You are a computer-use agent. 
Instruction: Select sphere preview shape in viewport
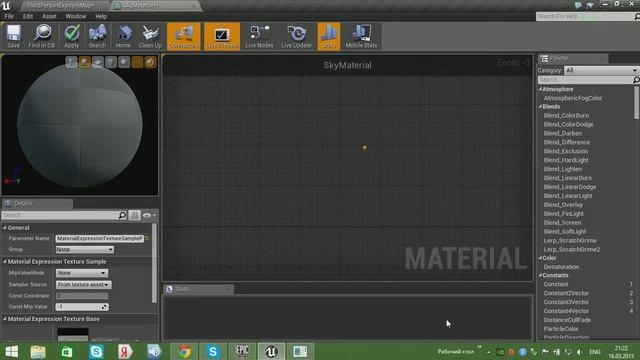84,62
